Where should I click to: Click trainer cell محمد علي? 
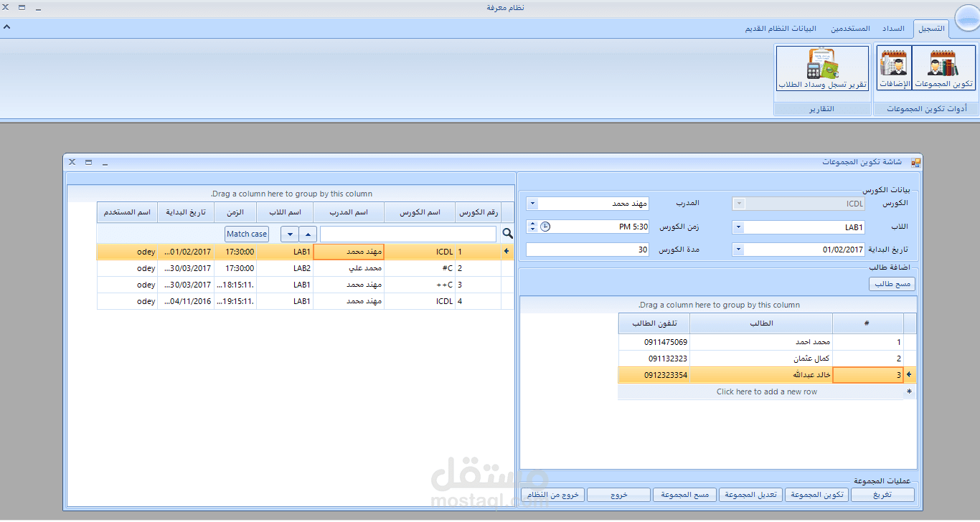coord(349,268)
